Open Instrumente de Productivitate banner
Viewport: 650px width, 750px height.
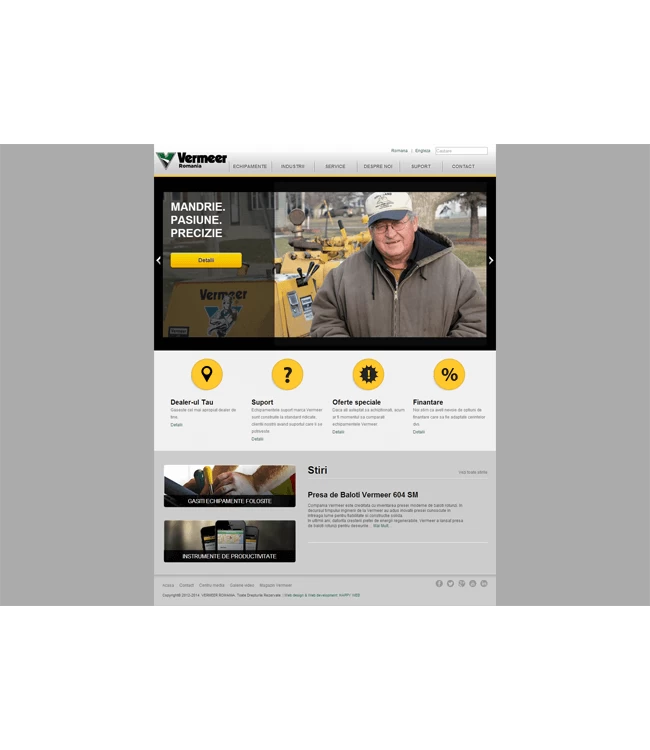[230, 541]
